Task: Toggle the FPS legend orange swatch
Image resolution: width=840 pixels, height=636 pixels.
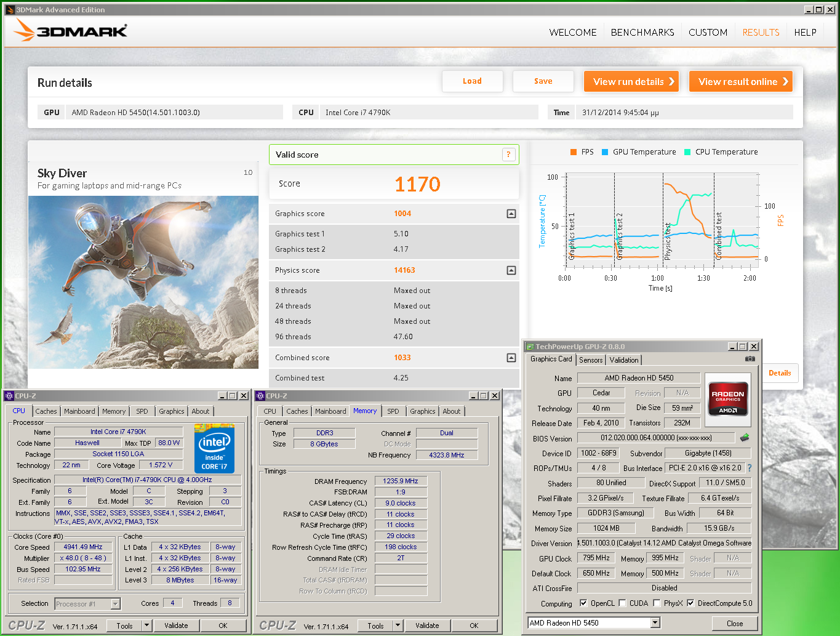Action: 574,152
